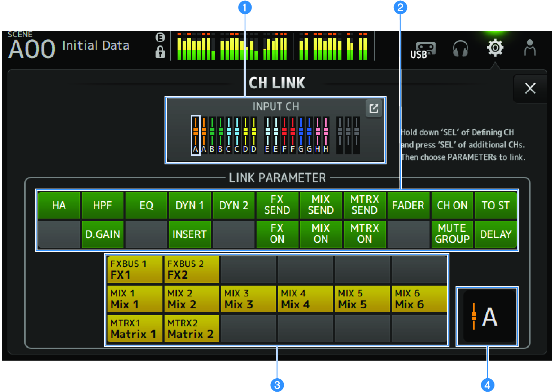Viewport: 554px width, 392px height.
Task: Enable the MUTE GROUP link parameter
Action: click(x=452, y=234)
